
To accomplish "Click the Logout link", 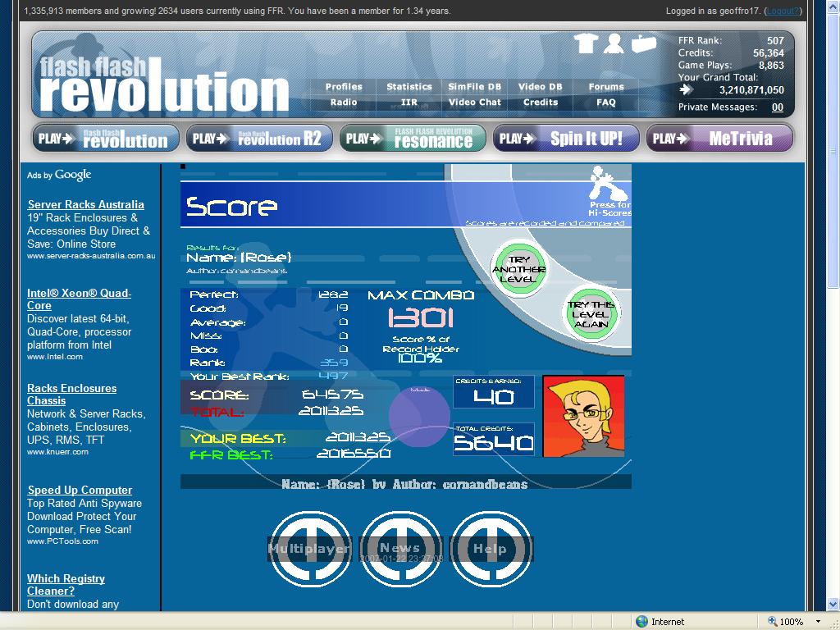I will pos(783,11).
